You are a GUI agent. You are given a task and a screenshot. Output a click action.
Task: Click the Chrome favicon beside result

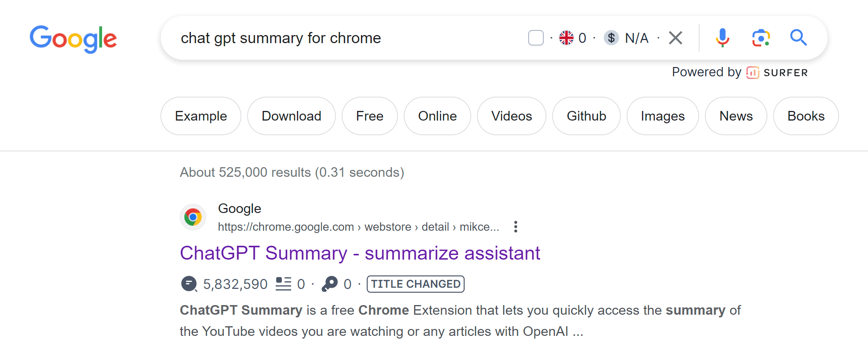pos(193,217)
